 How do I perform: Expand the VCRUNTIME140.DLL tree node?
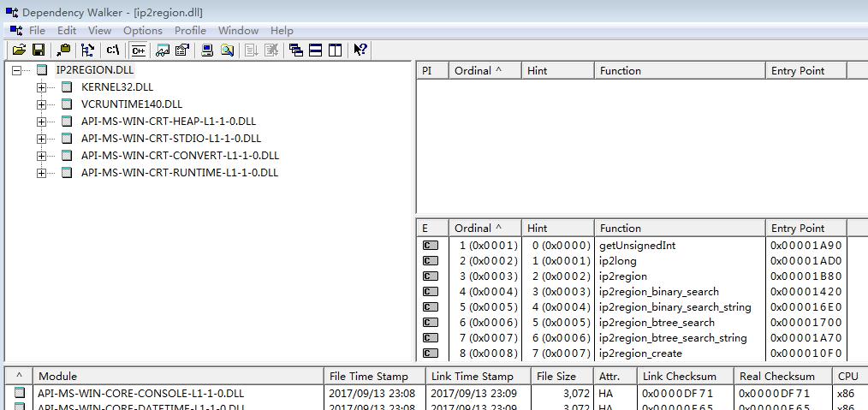[x=41, y=104]
